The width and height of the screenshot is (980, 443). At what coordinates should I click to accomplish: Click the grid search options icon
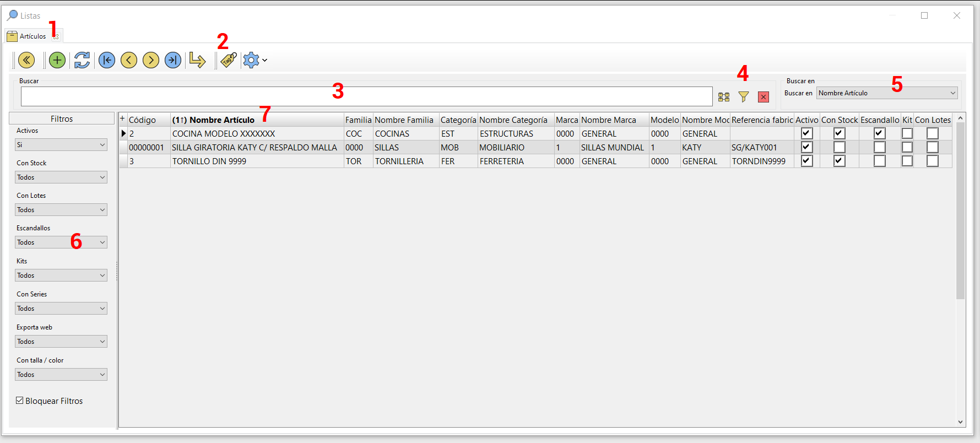pos(724,97)
